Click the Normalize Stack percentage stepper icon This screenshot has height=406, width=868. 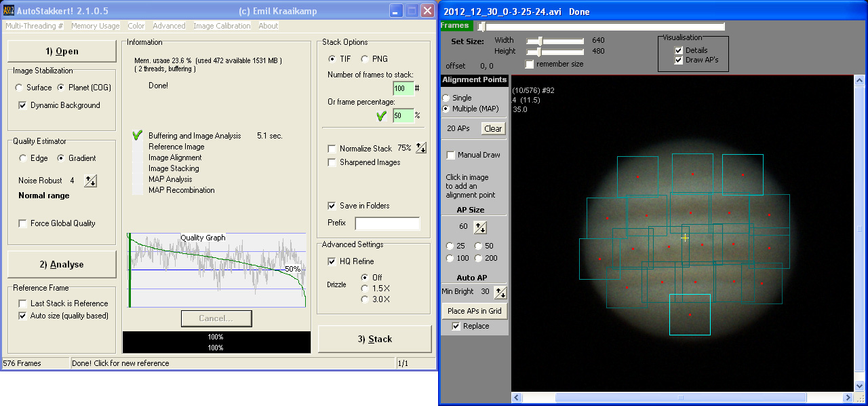(421, 148)
